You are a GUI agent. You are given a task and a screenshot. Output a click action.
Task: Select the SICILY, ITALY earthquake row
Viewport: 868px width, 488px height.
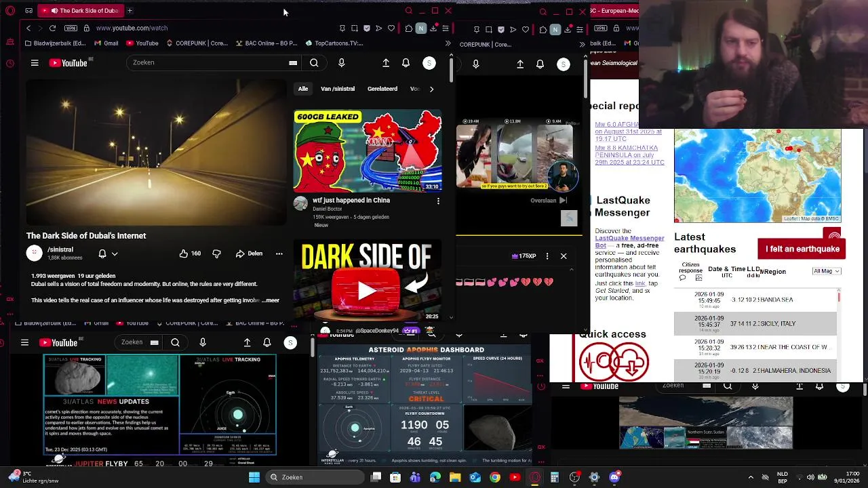point(755,323)
